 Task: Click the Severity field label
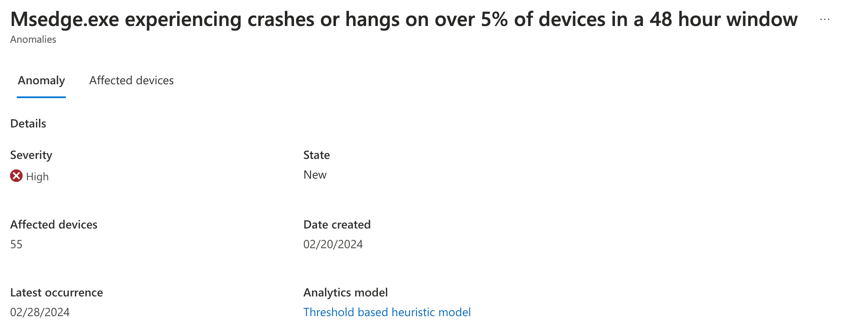pos(31,155)
